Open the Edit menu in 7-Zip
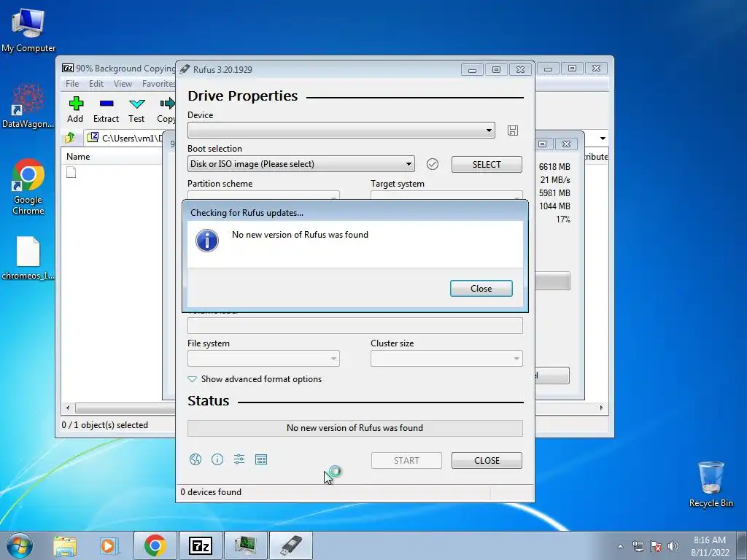The image size is (747, 560). (x=96, y=84)
